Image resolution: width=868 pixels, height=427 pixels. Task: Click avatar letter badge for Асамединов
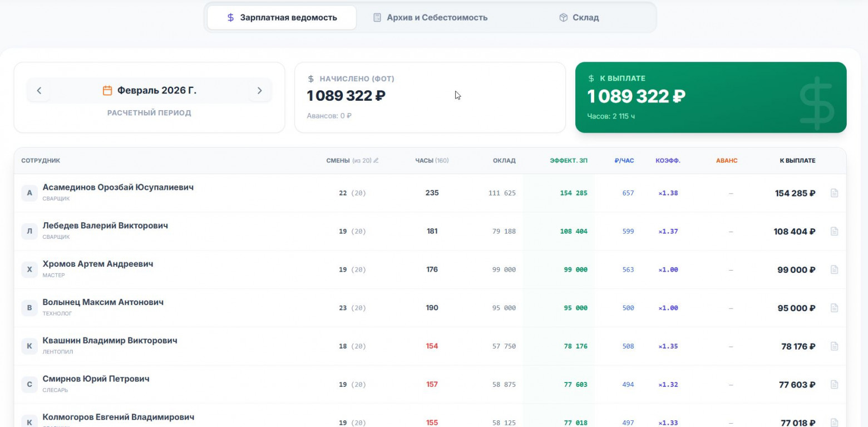29,193
